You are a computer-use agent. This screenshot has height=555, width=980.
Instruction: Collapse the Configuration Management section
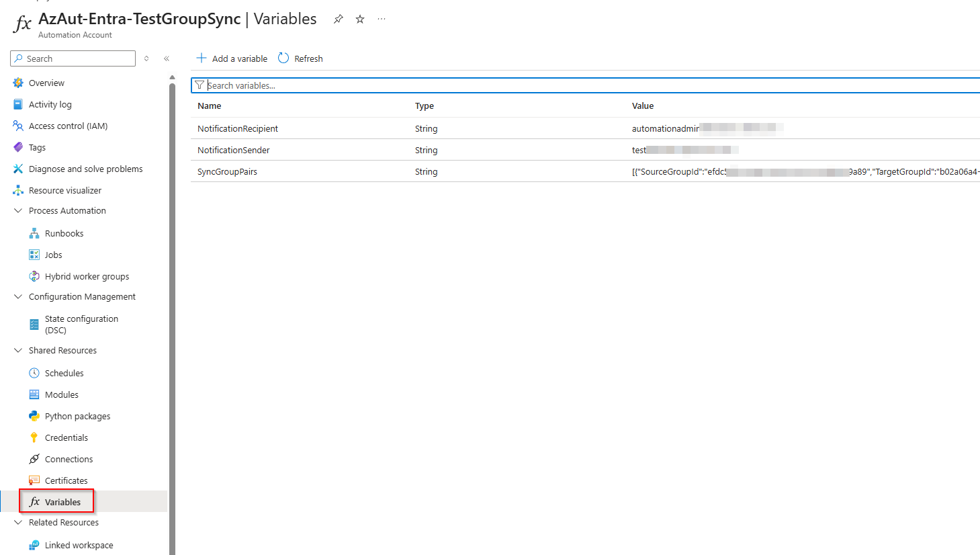[18, 296]
